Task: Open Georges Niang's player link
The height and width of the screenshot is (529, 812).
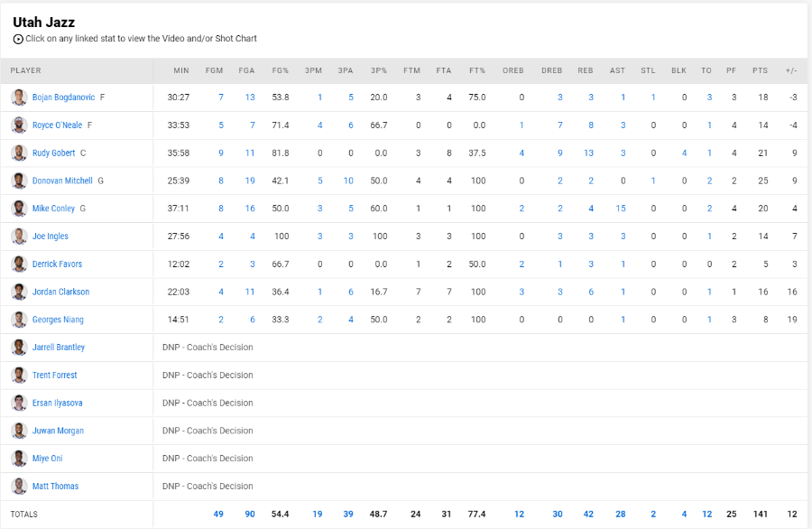Action: pyautogui.click(x=58, y=320)
